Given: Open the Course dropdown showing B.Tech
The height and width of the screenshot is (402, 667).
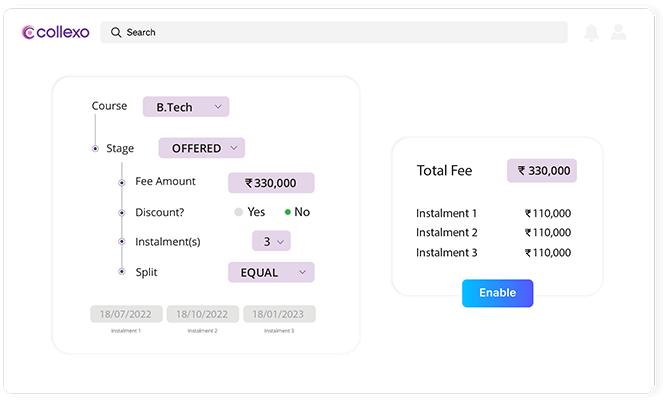Looking at the screenshot, I should point(186,106).
